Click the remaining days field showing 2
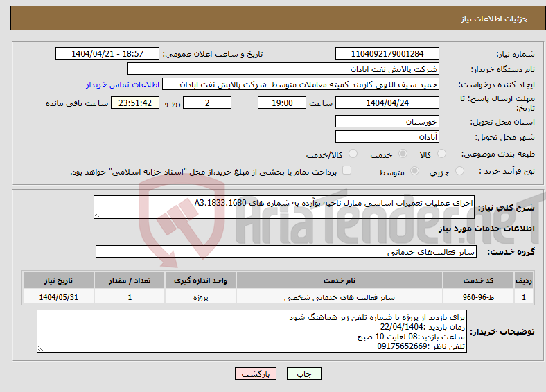The width and height of the screenshot is (546, 392). [207, 103]
